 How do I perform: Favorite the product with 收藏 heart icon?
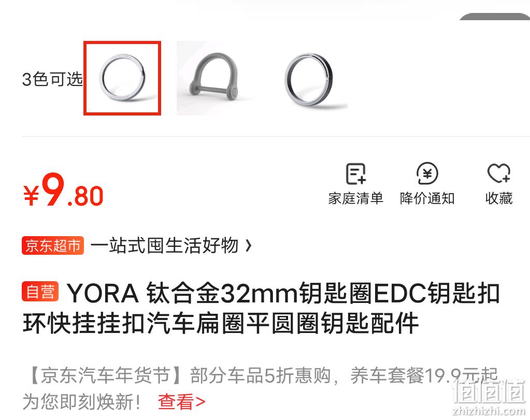pyautogui.click(x=499, y=173)
